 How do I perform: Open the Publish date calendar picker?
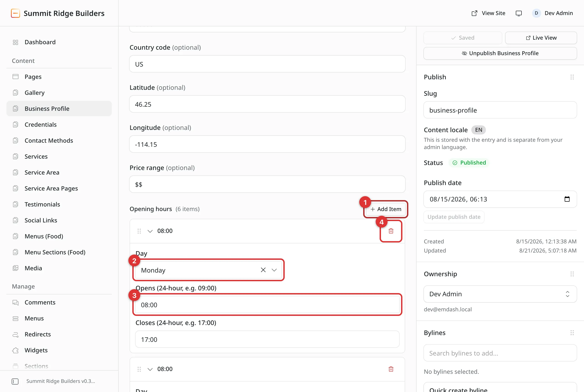tap(567, 199)
